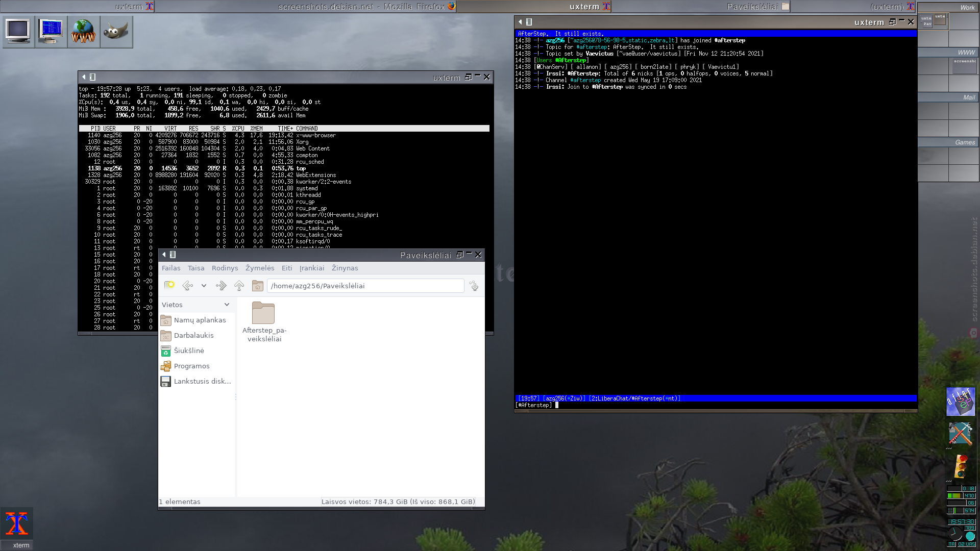Jump to home folder via toolbar home icon

pos(258,286)
